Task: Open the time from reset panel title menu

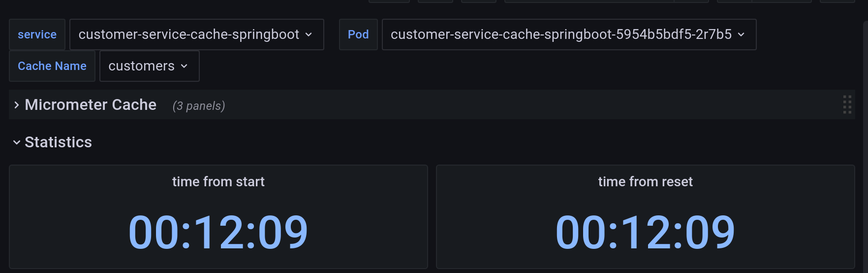Action: 646,182
